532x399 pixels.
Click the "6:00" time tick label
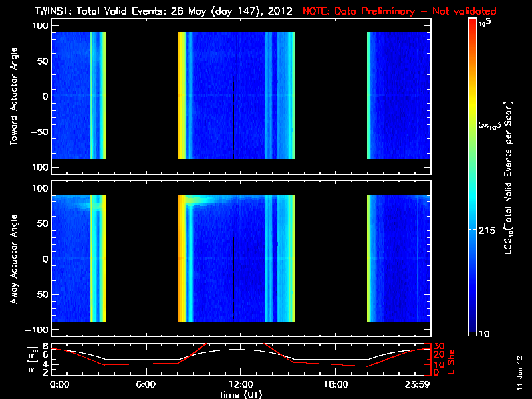(146, 384)
